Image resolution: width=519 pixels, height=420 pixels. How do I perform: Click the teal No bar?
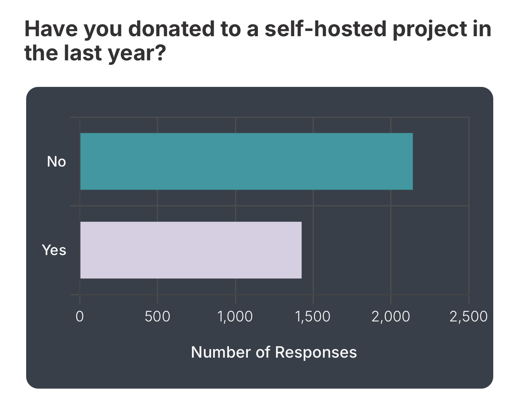point(246,161)
